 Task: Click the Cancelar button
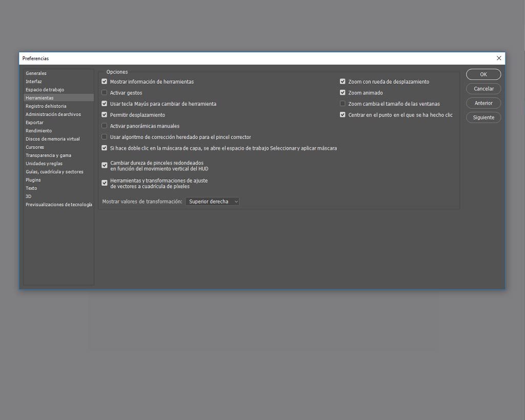point(483,89)
